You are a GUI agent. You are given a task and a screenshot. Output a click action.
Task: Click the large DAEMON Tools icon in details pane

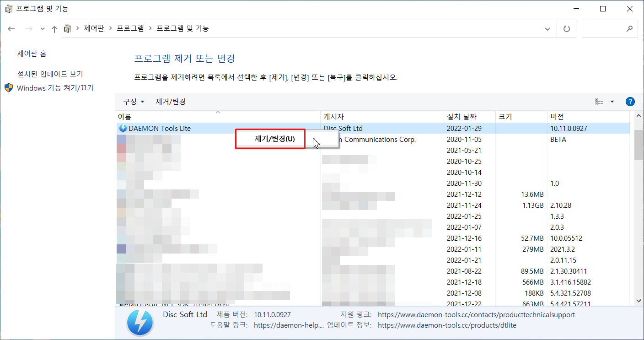coord(140,323)
